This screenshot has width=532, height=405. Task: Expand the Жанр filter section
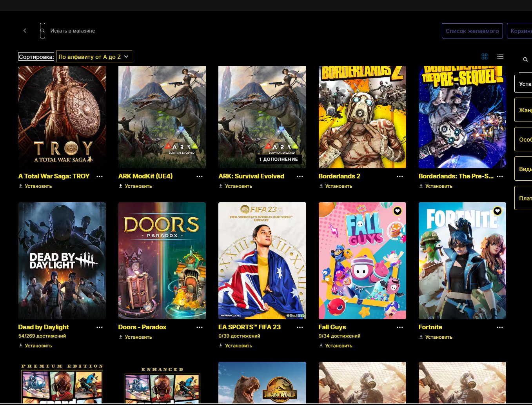tap(523, 110)
